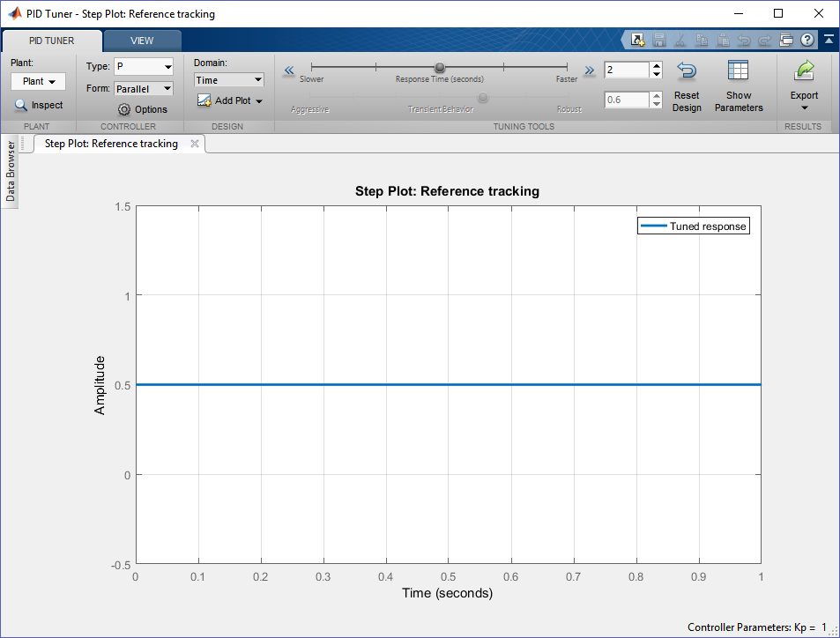Click the Add Plot button
840x638 pixels.
231,100
